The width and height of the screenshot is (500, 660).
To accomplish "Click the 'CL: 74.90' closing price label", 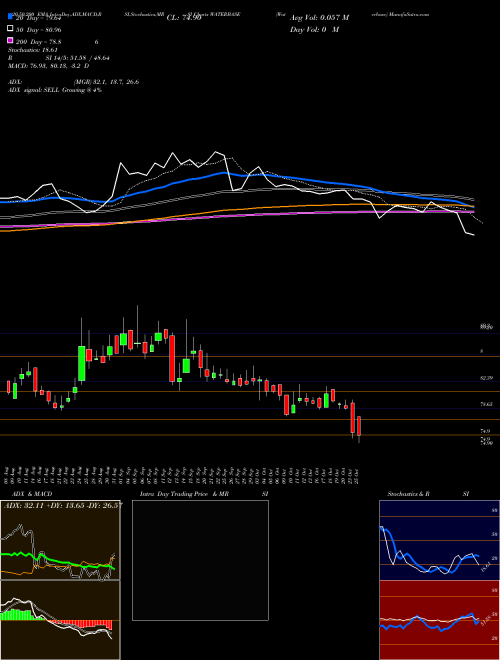I will (184, 17).
